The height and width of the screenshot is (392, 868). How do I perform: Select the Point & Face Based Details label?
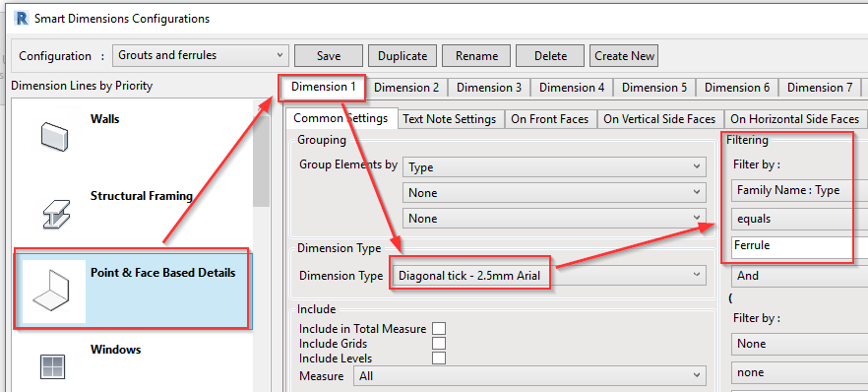click(162, 273)
